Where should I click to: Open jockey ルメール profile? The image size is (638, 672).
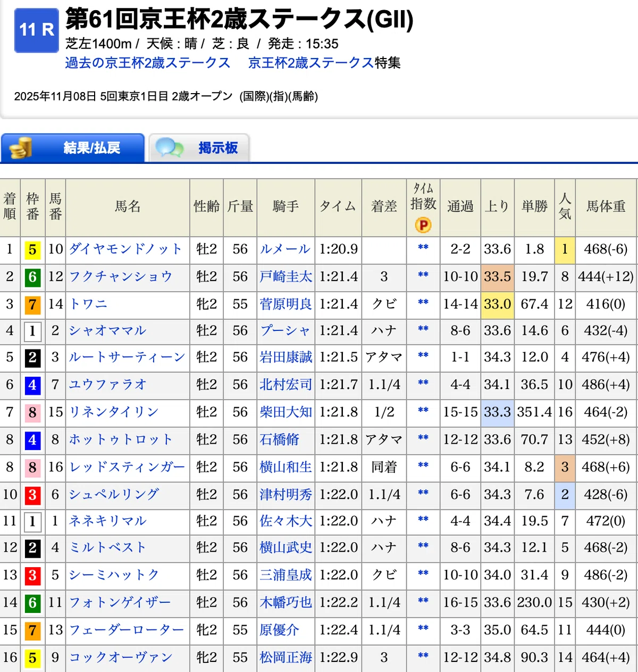point(285,249)
